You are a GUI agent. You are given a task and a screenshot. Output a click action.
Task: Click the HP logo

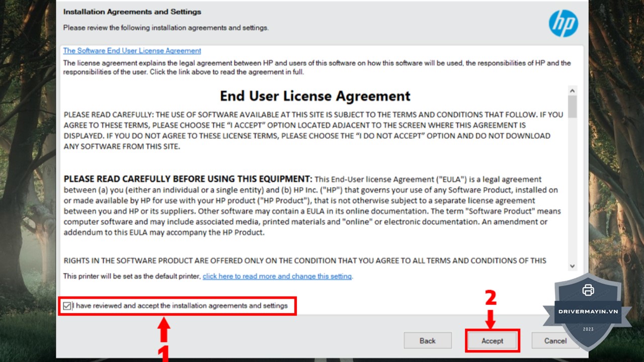pyautogui.click(x=563, y=23)
